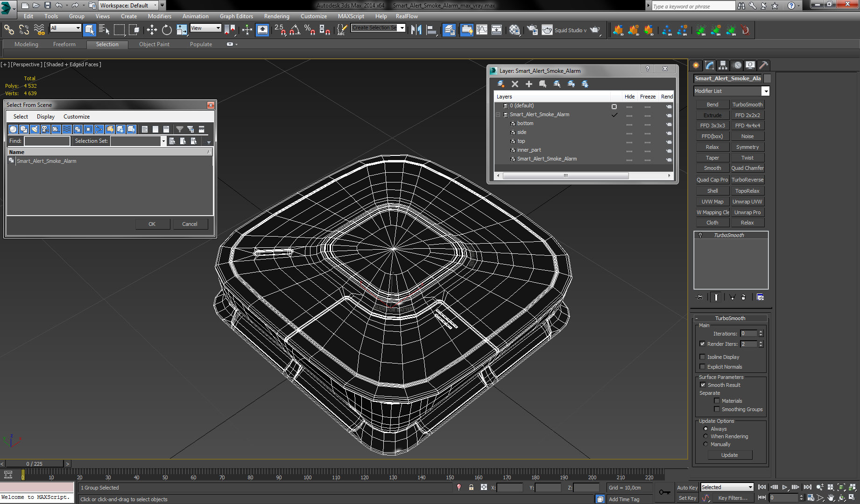The height and width of the screenshot is (504, 860).
Task: Enable Separate by Materials checkbox
Action: coord(717,401)
